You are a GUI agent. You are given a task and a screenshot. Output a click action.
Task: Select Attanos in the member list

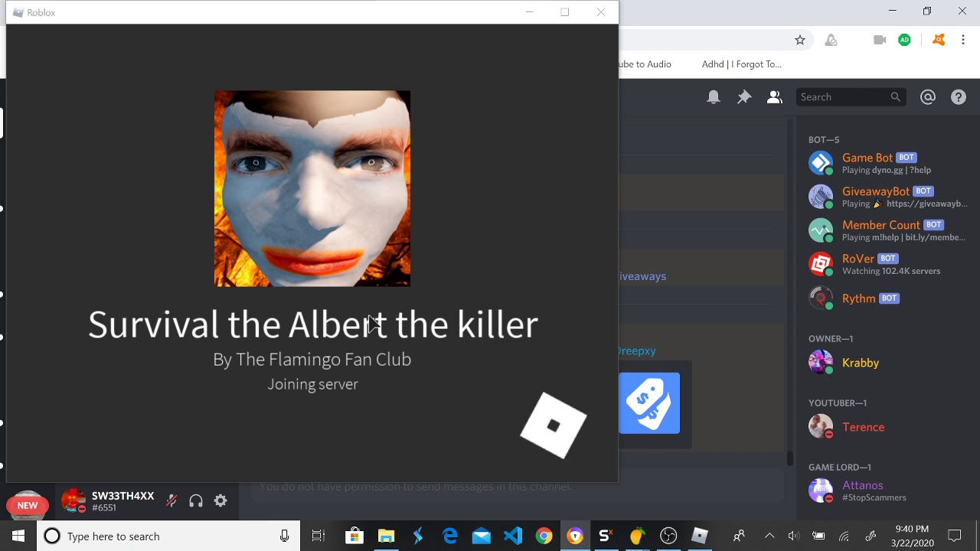(888, 491)
